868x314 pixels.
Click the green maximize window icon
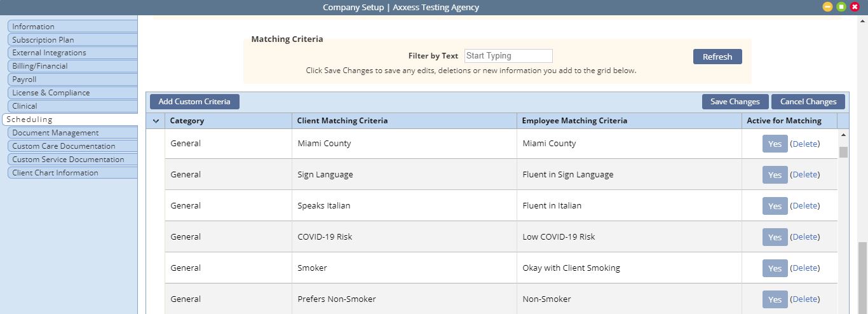pyautogui.click(x=841, y=7)
